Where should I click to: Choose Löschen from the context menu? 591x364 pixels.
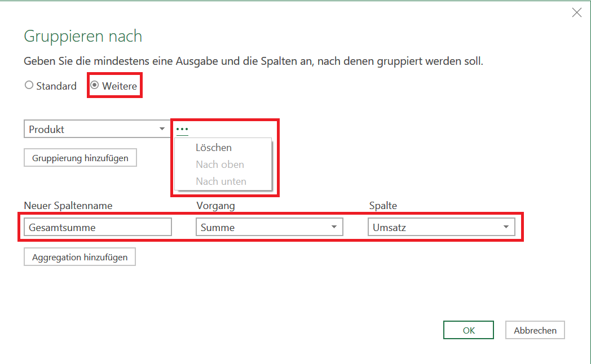click(214, 148)
